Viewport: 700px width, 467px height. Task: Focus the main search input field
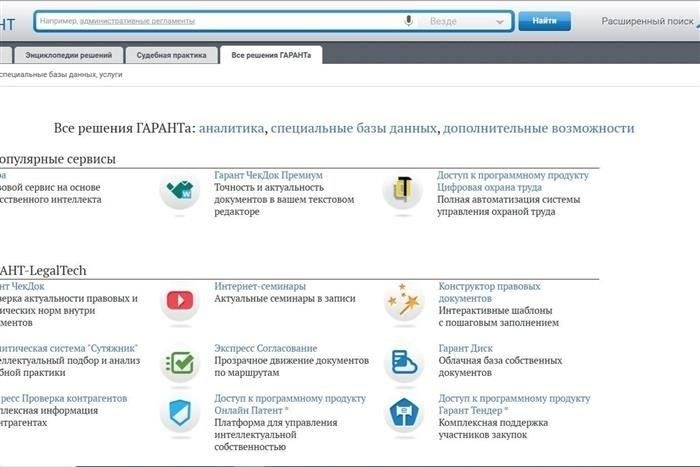tap(215, 21)
